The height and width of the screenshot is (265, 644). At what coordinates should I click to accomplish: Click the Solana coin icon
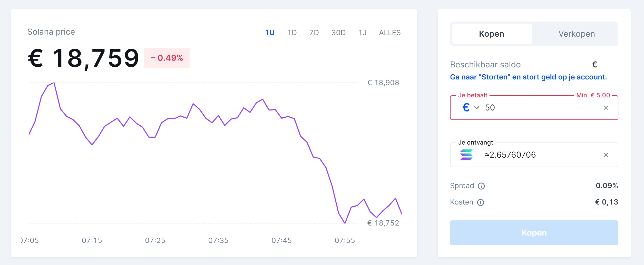tap(466, 155)
